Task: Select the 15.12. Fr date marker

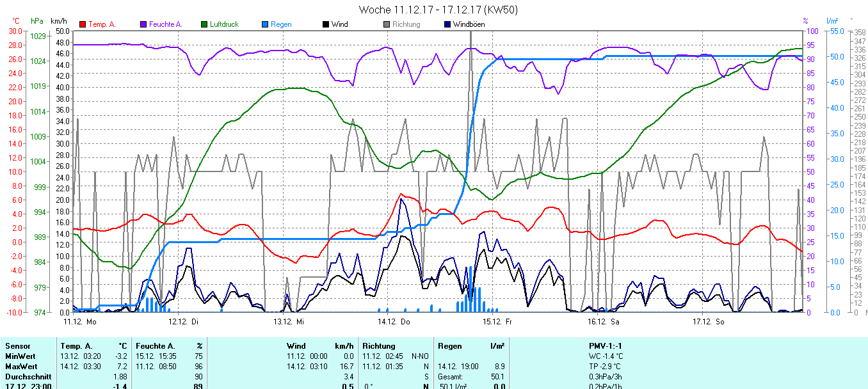Action: (497, 322)
